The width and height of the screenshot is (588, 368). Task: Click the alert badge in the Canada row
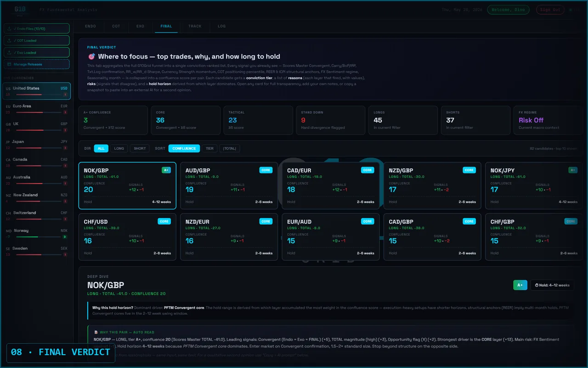tap(65, 165)
